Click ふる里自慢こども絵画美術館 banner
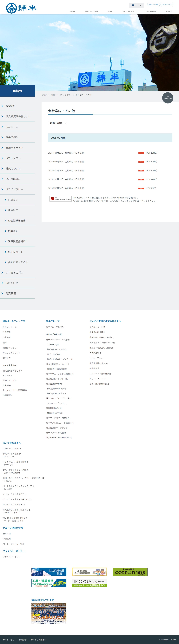 pyautogui.click(x=89, y=572)
